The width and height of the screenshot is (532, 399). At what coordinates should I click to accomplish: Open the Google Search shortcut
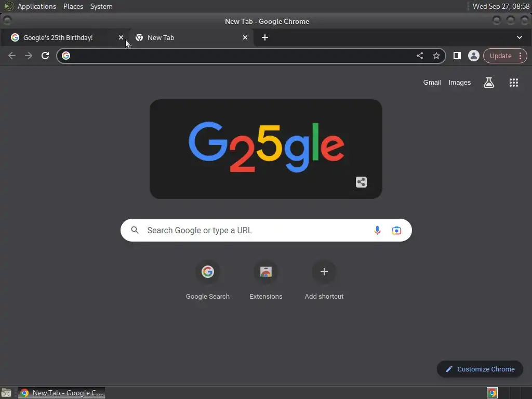[208, 281]
